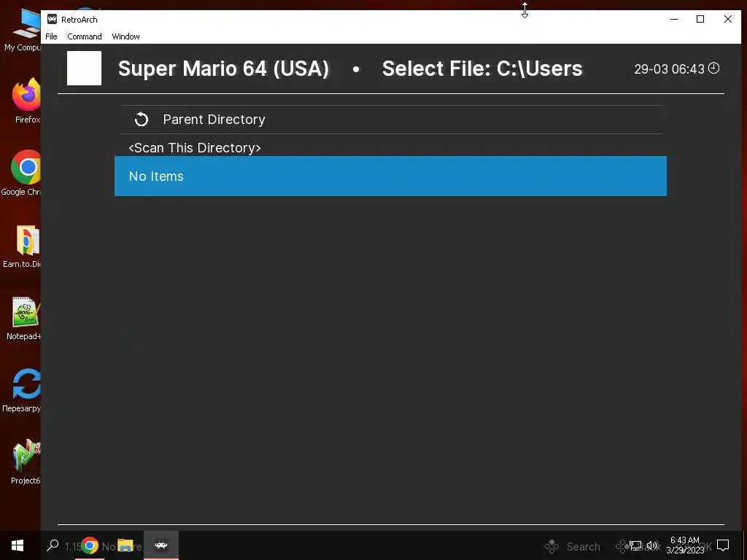The width and height of the screenshot is (747, 560).
Task: Click the volume speaker tray icon
Action: [x=651, y=545]
